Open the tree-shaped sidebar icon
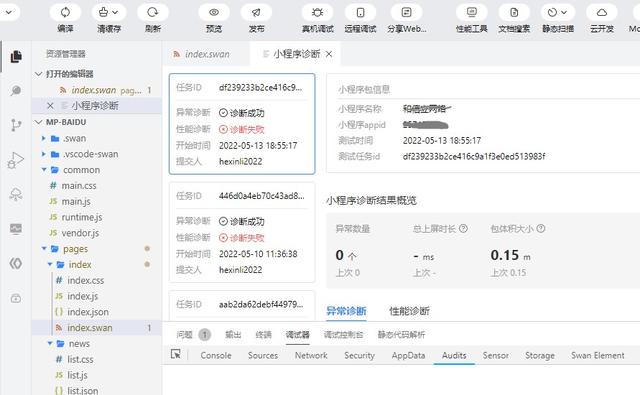 16,194
